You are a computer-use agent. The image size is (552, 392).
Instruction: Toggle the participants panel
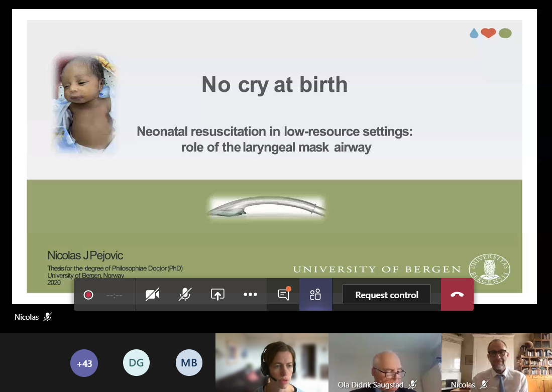315,295
